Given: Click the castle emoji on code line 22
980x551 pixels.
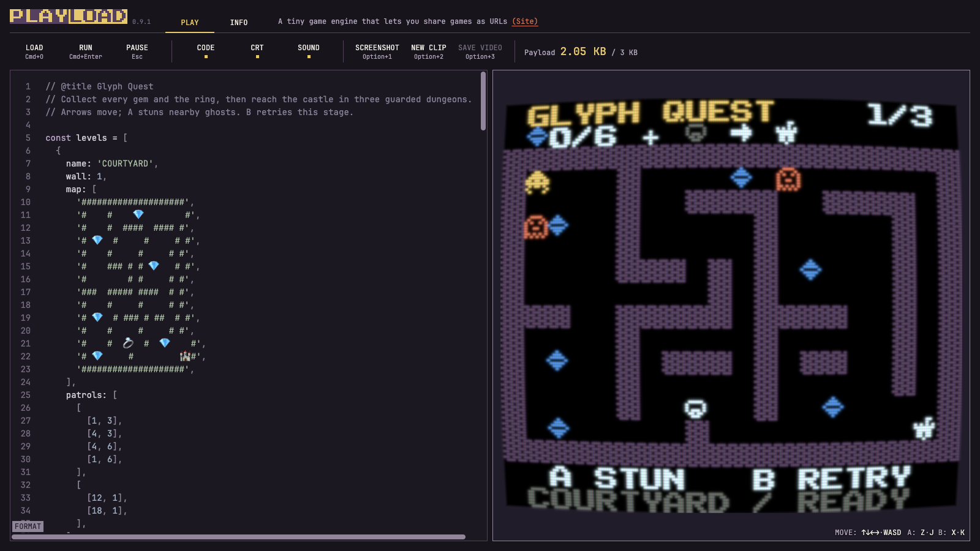Looking at the screenshot, I should (185, 356).
